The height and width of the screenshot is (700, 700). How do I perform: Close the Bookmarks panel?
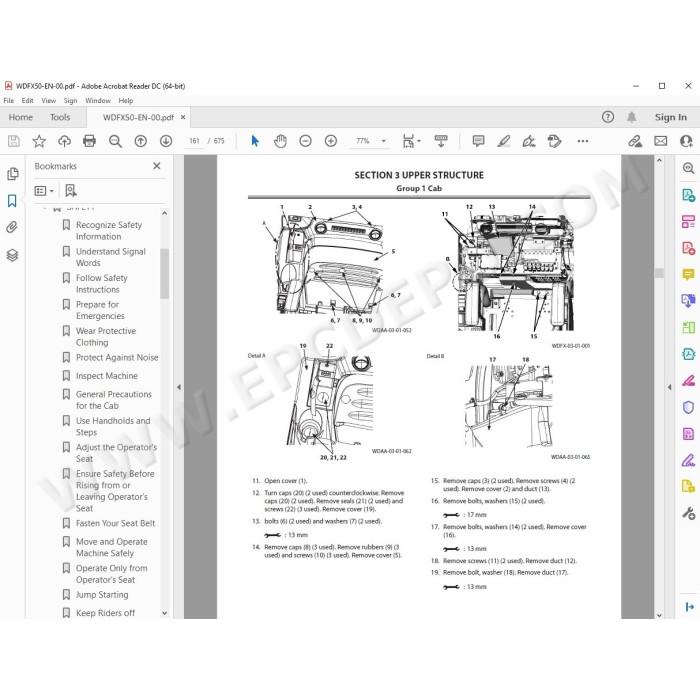157,166
